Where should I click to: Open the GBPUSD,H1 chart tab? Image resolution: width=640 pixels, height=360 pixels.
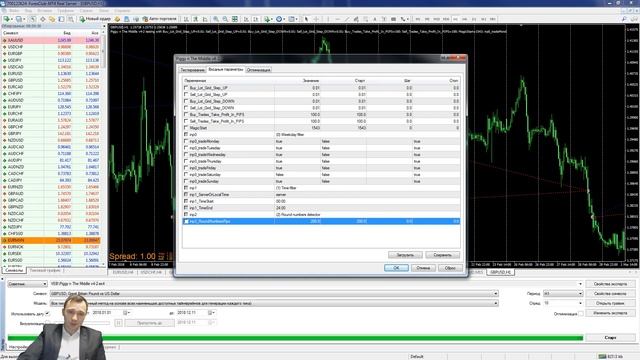[501, 272]
